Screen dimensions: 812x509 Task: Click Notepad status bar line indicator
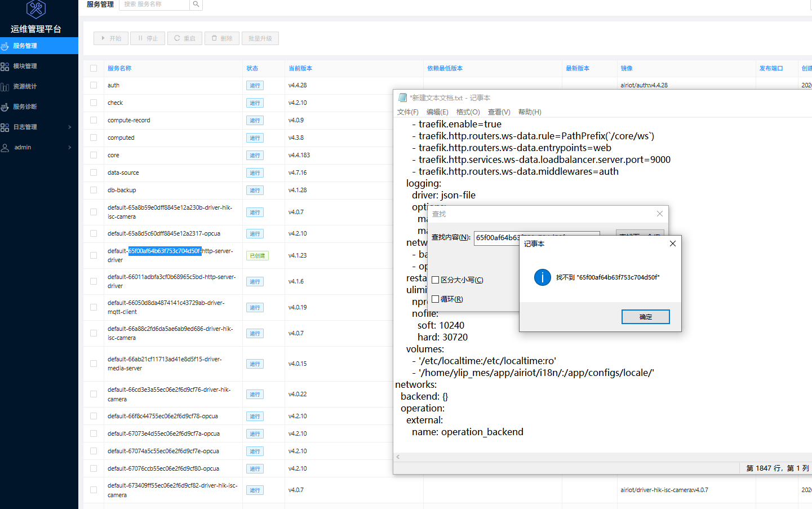(777, 468)
